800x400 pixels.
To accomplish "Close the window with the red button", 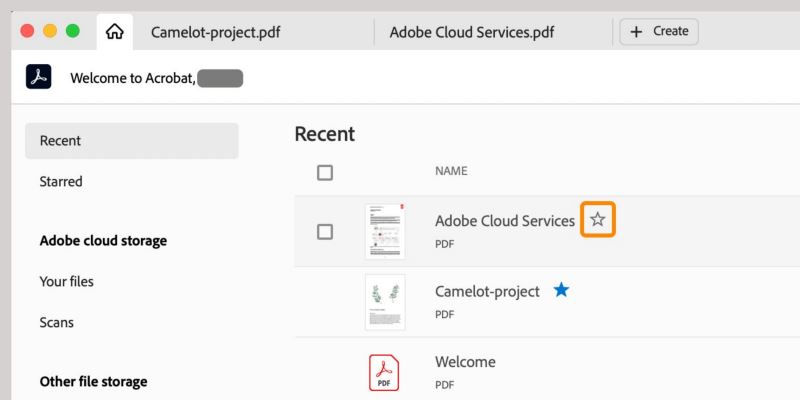I will (27, 31).
